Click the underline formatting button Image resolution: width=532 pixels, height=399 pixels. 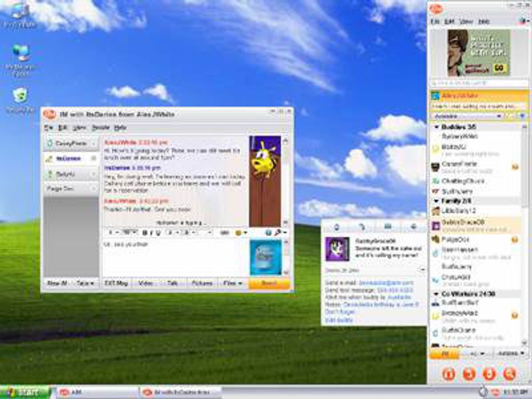(158, 232)
